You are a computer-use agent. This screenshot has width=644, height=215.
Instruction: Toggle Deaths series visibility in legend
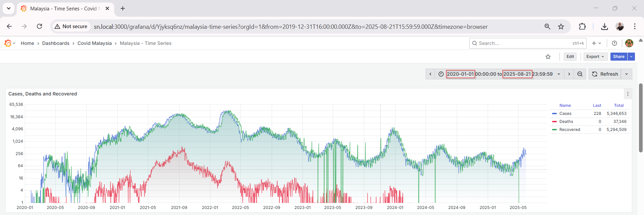566,122
